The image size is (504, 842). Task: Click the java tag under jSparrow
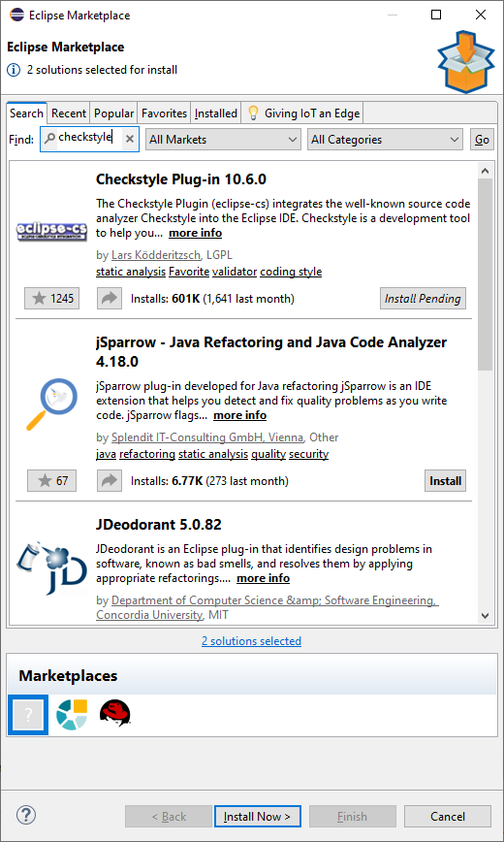point(107,454)
